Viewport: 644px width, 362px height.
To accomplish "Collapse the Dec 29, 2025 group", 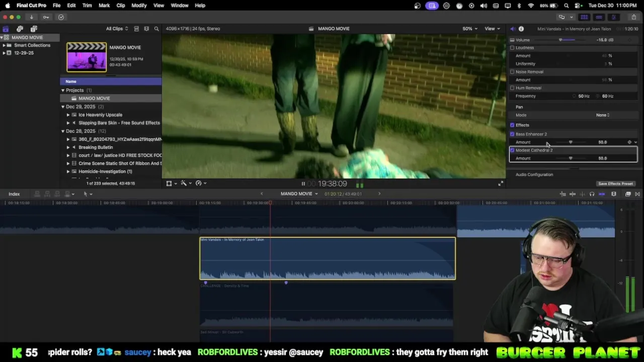I will click(63, 107).
